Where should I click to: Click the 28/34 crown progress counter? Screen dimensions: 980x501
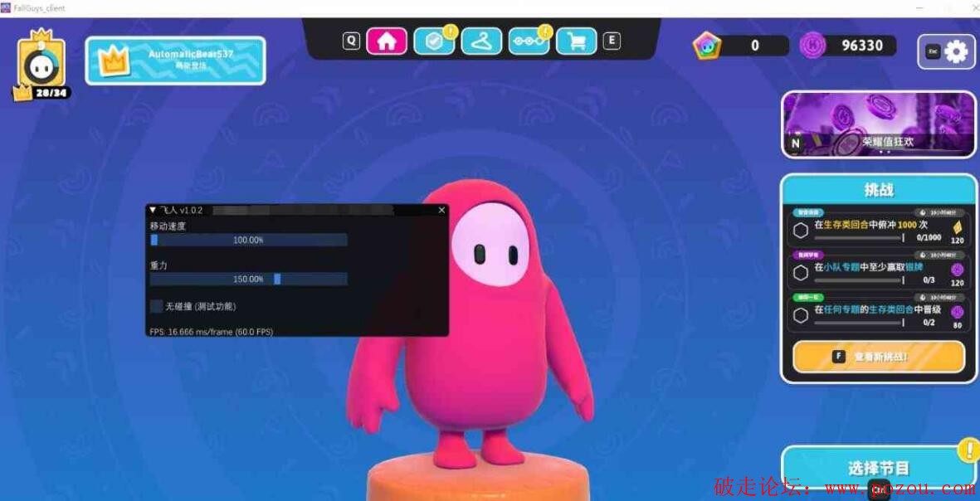coord(52,93)
